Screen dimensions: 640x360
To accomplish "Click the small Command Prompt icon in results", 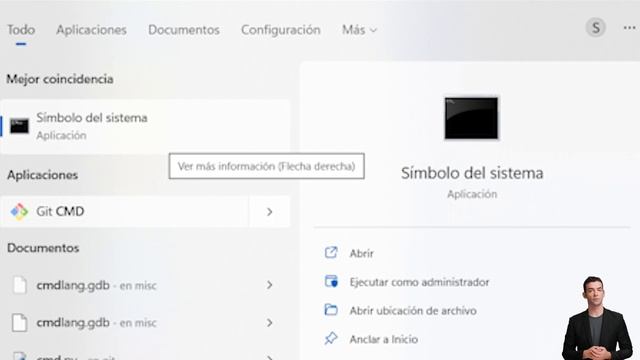I will 19,126.
